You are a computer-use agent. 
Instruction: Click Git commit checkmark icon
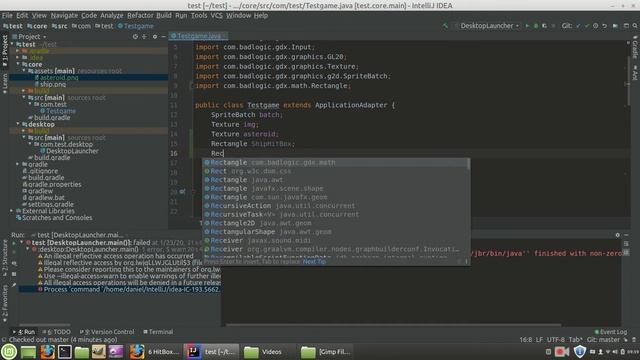587,26
